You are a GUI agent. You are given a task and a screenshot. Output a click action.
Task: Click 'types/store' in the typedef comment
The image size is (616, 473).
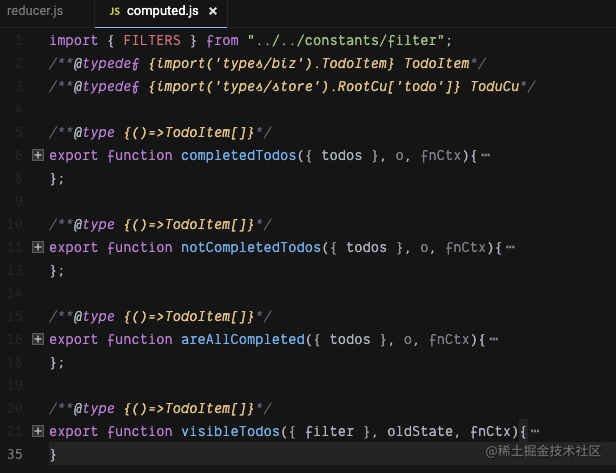coord(268,86)
